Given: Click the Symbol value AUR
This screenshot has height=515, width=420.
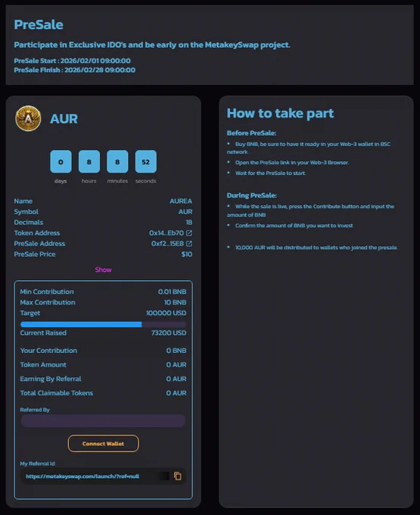Looking at the screenshot, I should click(x=185, y=211).
